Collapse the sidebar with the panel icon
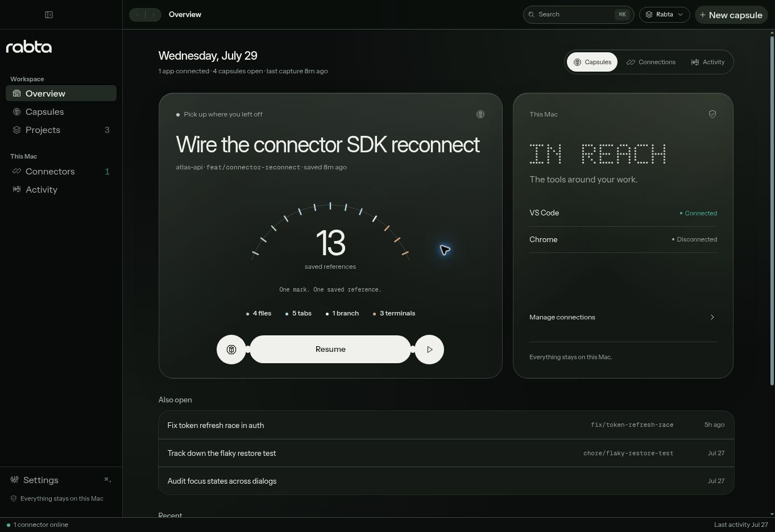Screen dimensions: 775x532 pos(49,15)
